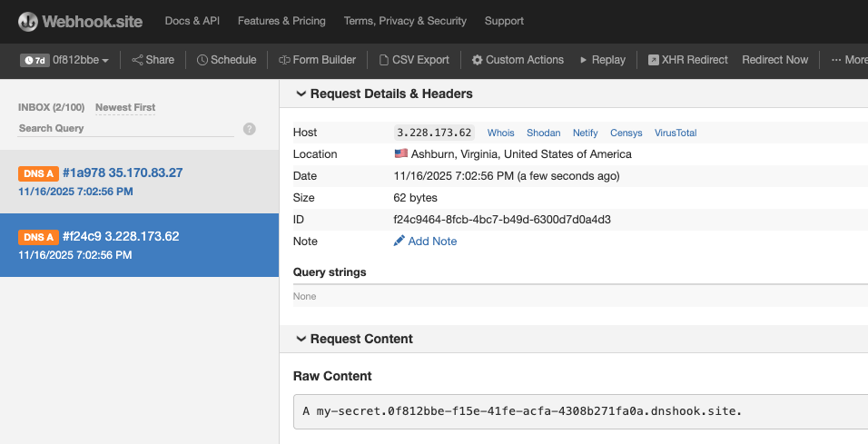Click the Webhook.site logo icon
The image size is (868, 444).
27,22
